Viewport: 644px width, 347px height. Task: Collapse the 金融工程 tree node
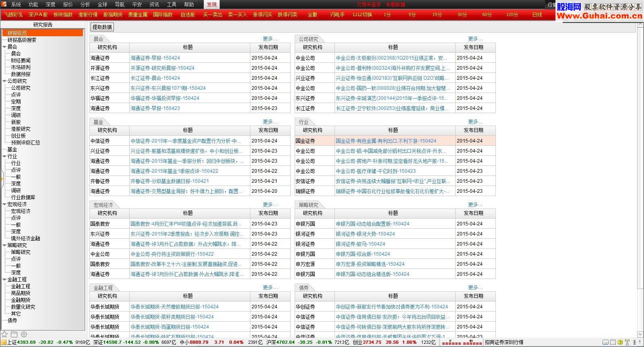coord(4,279)
